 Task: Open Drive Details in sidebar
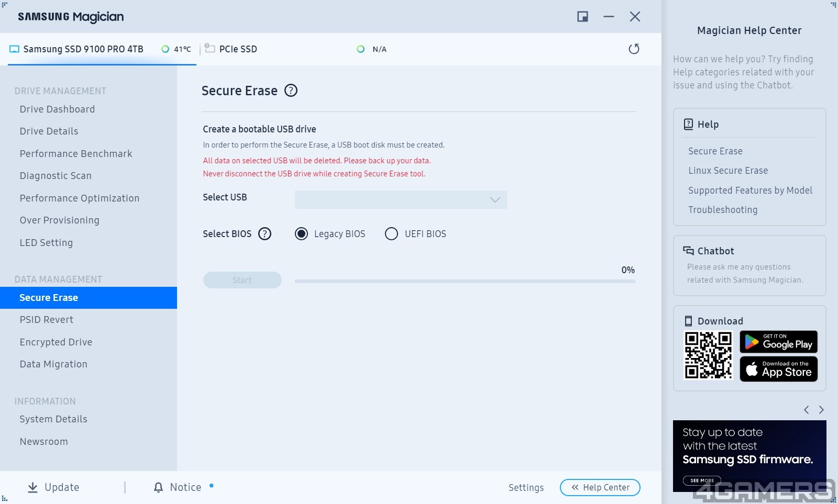pos(49,131)
